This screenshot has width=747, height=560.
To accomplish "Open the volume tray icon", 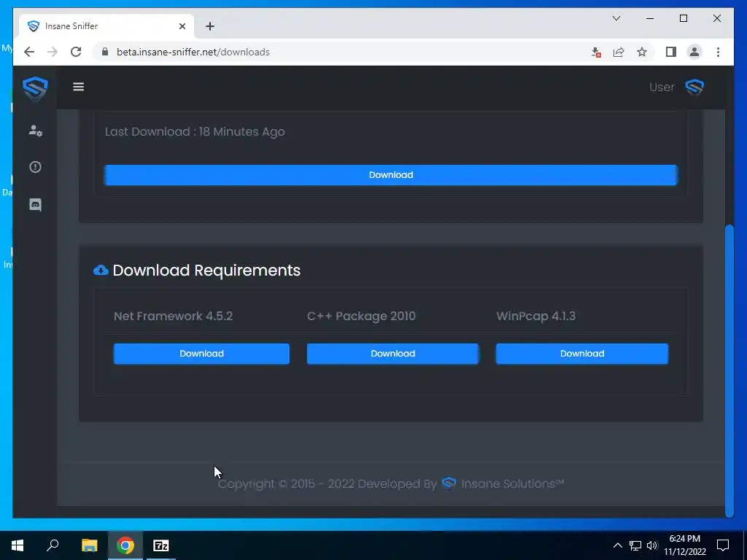I will [x=651, y=545].
